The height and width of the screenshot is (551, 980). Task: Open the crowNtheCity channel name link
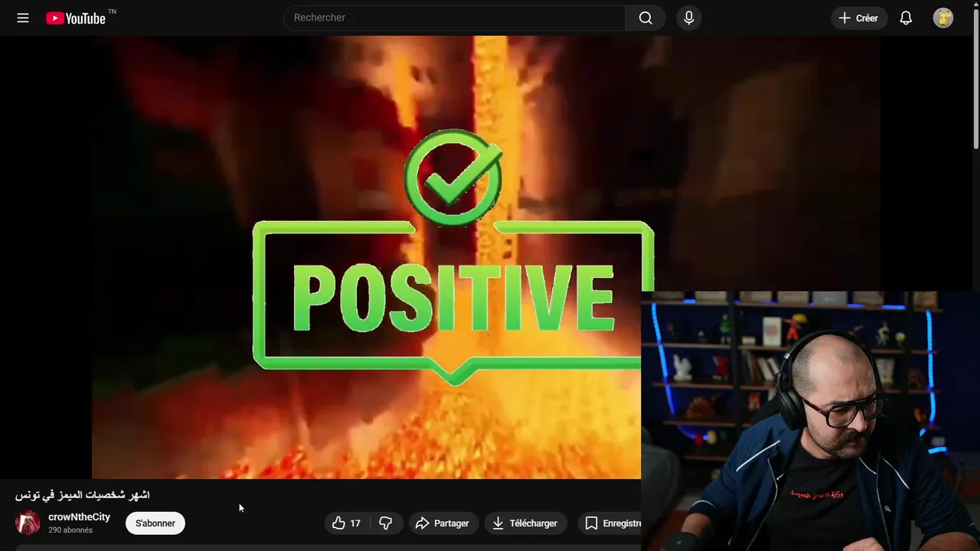click(79, 517)
